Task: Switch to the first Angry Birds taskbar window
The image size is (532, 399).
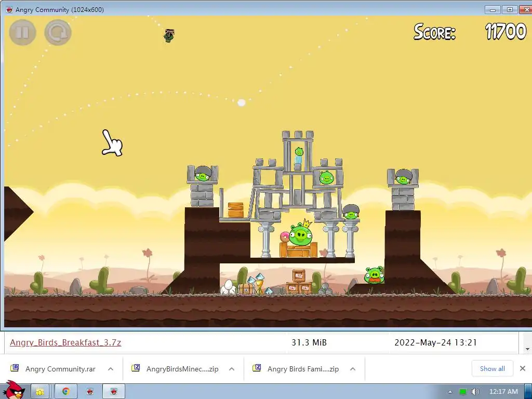Action: pyautogui.click(x=90, y=392)
